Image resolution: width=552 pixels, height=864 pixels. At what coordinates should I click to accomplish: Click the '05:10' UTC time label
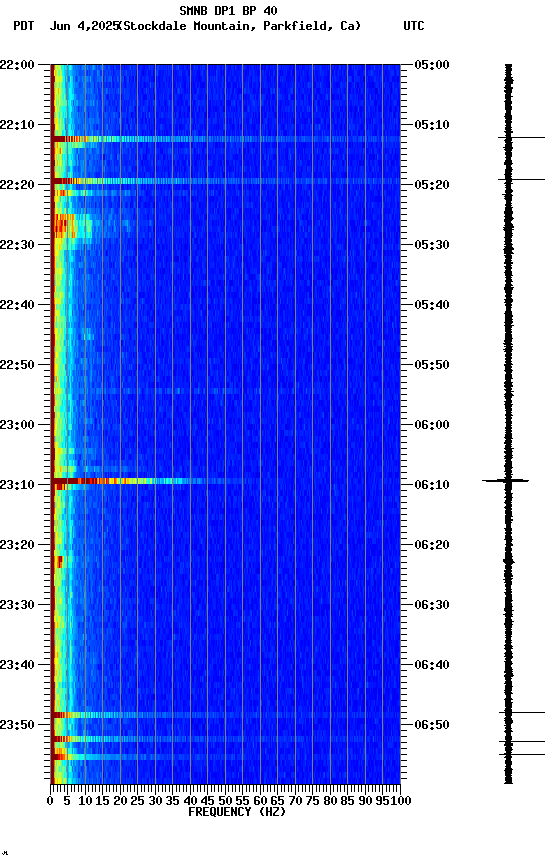431,125
